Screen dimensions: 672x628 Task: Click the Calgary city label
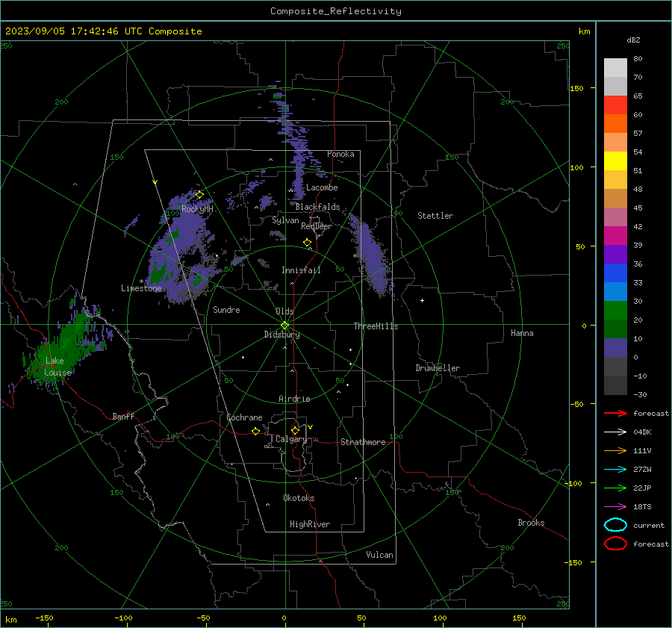click(291, 439)
